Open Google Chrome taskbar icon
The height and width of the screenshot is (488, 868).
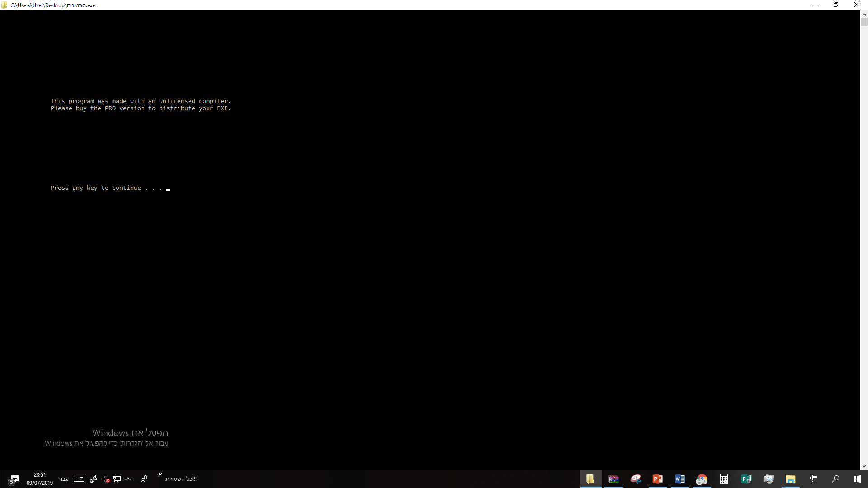coord(702,479)
